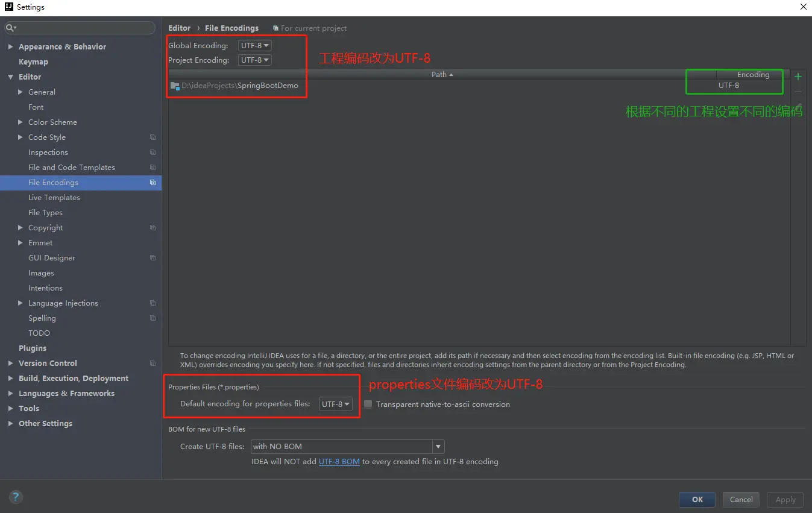This screenshot has width=812, height=513.
Task: Sort by the Path column header
Action: coord(442,75)
